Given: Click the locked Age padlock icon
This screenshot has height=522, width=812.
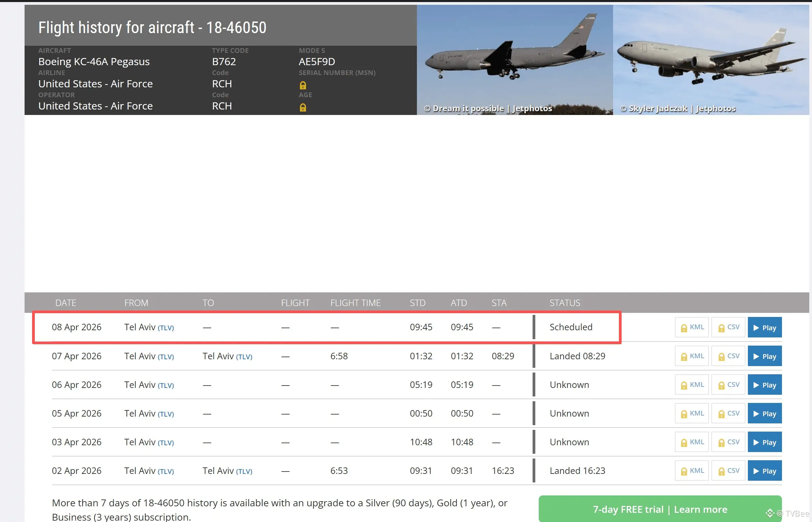Looking at the screenshot, I should [303, 107].
